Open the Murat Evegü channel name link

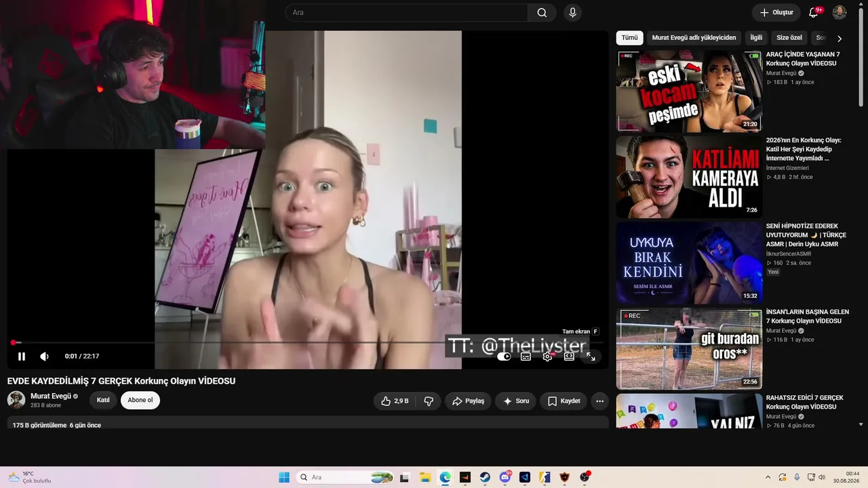pyautogui.click(x=51, y=396)
